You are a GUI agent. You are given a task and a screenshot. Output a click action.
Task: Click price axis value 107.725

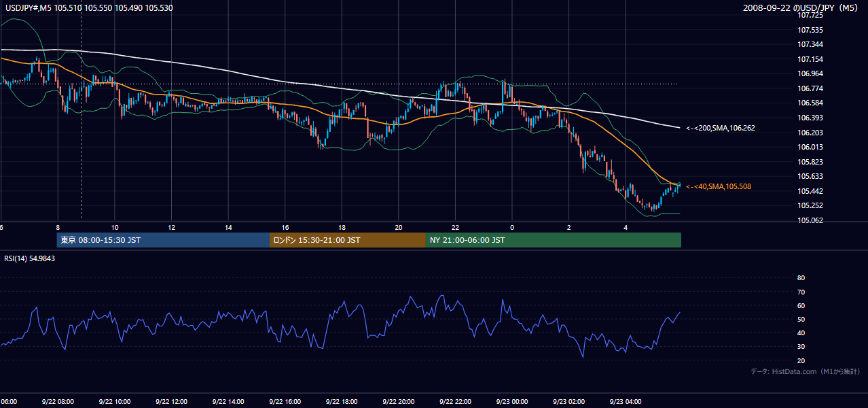click(811, 15)
